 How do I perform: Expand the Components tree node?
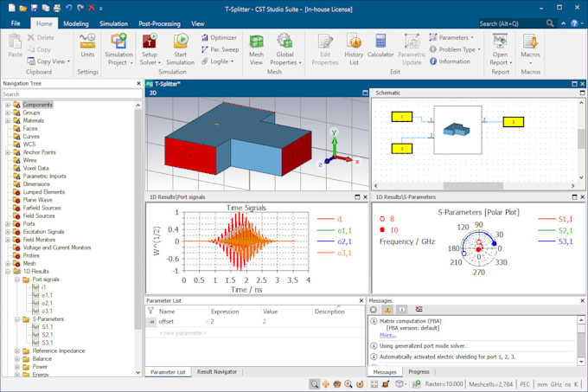tap(8, 105)
